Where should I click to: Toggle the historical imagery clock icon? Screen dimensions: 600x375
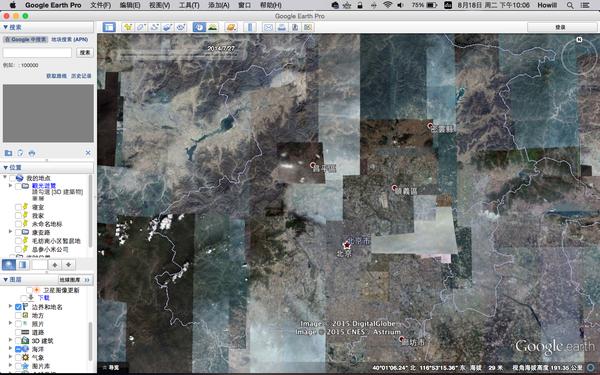coord(199,27)
